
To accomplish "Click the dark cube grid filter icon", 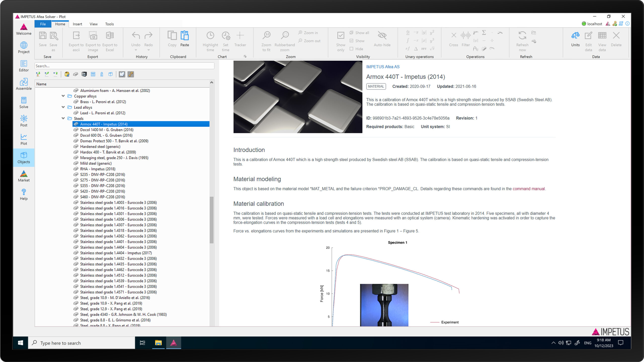I will pos(84,74).
